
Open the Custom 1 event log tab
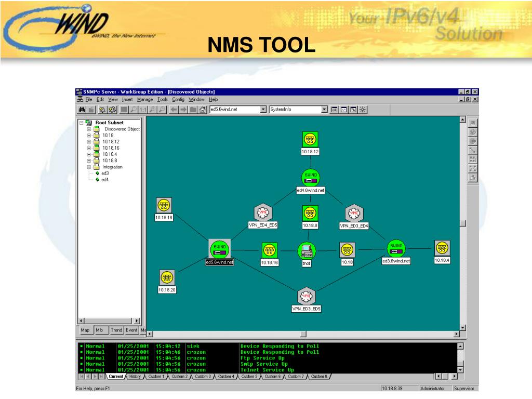pos(156,376)
